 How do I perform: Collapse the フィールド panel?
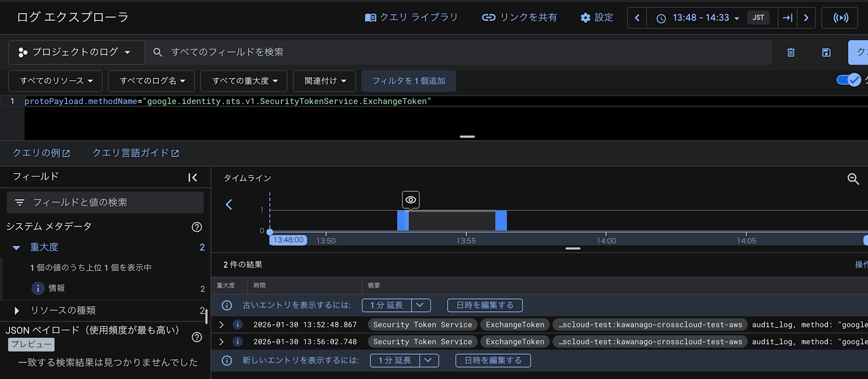[193, 177]
